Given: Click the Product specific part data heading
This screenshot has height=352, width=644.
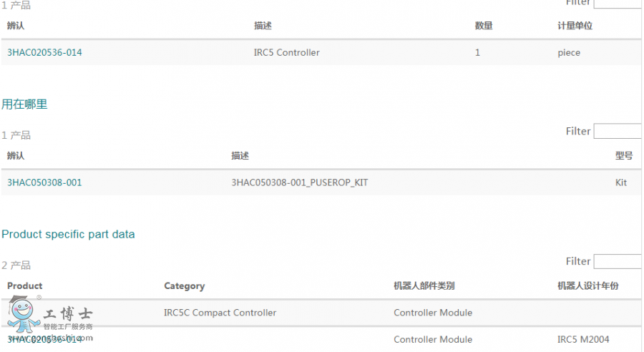Looking at the screenshot, I should 68,235.
